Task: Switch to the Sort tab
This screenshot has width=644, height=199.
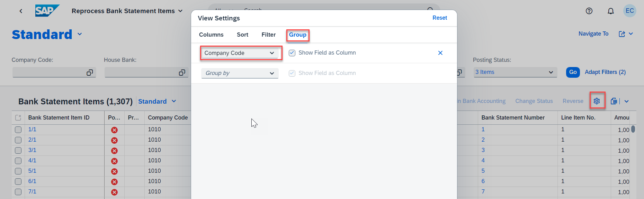Action: (242, 35)
